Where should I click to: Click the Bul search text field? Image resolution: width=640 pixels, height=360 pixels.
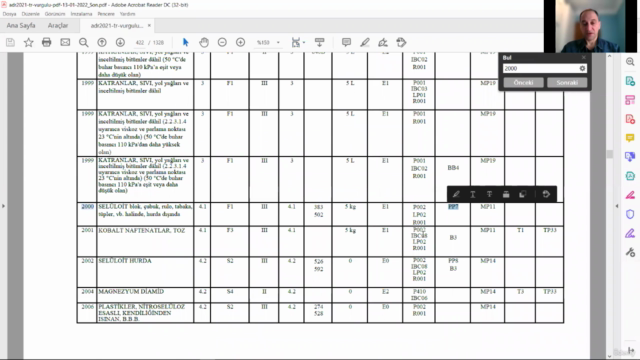pos(540,69)
